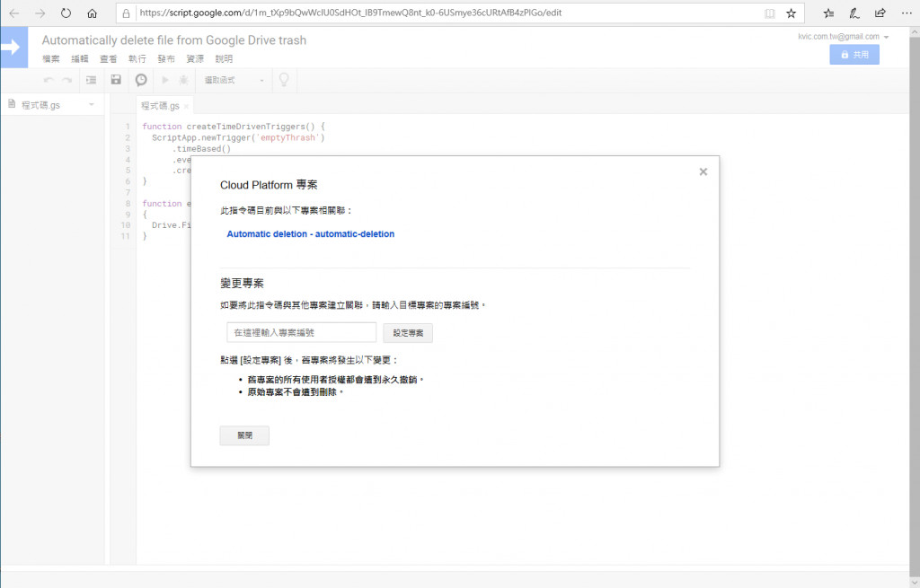920x588 pixels.
Task: Add page to favorites with star icon
Action: coord(791,13)
